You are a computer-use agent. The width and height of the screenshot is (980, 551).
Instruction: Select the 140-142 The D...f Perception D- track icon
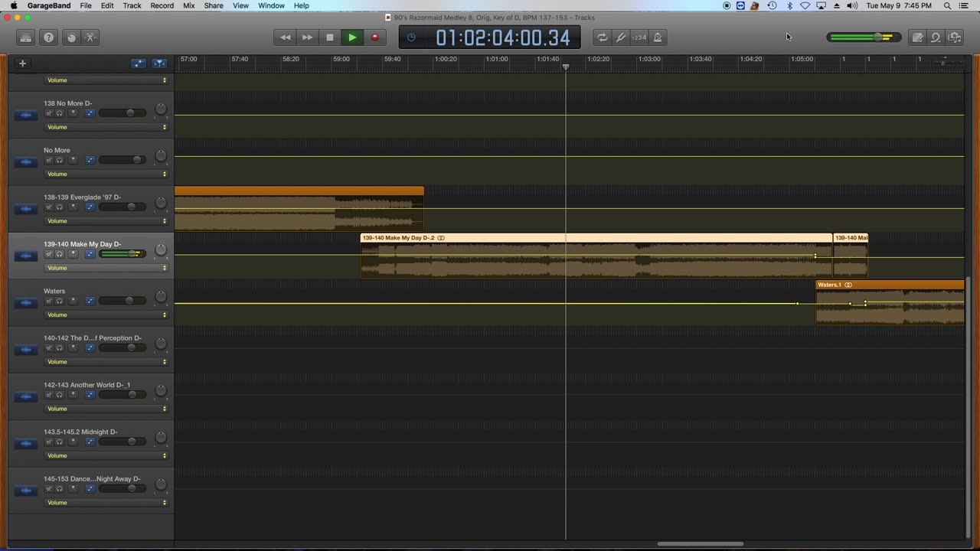tap(26, 350)
